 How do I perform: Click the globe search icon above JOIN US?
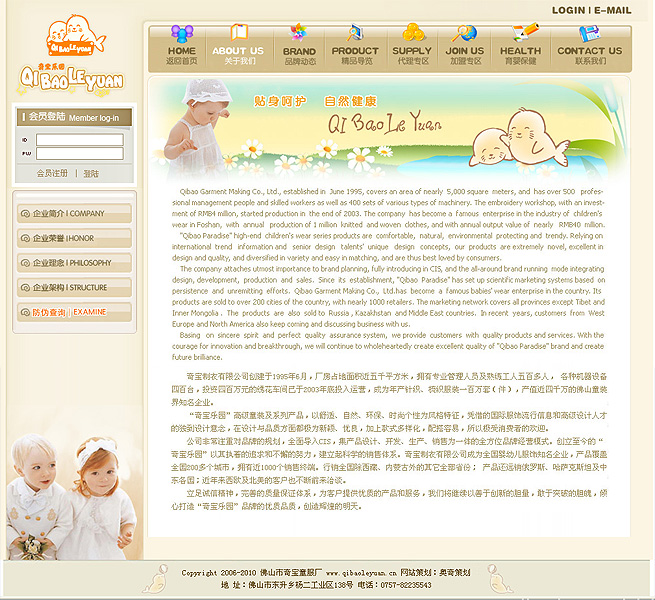point(466,33)
